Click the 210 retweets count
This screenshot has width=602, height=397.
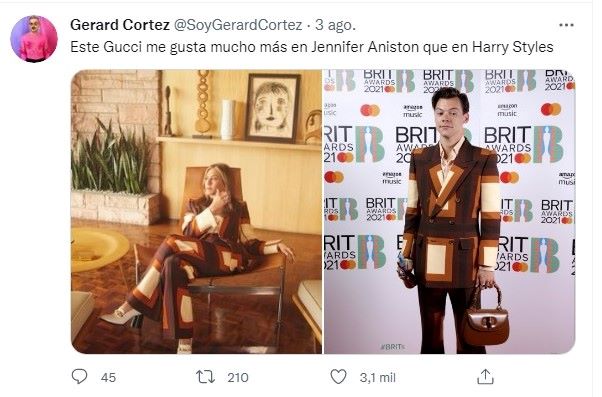[x=238, y=377]
